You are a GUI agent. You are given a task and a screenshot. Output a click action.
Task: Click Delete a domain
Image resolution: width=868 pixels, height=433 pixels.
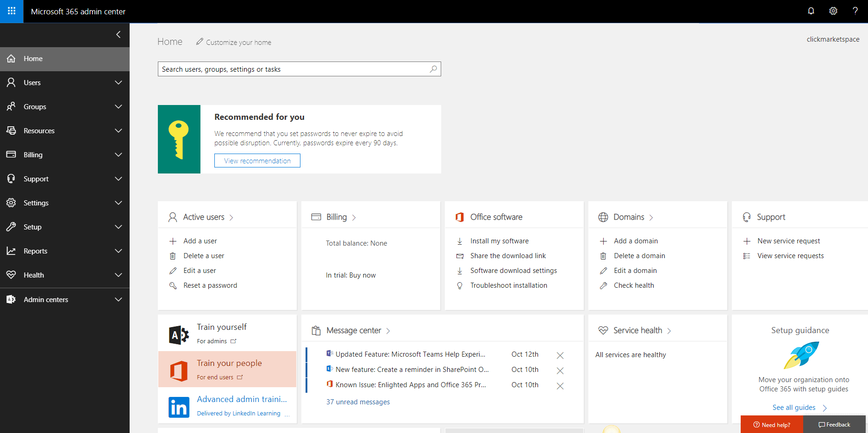pyautogui.click(x=639, y=256)
